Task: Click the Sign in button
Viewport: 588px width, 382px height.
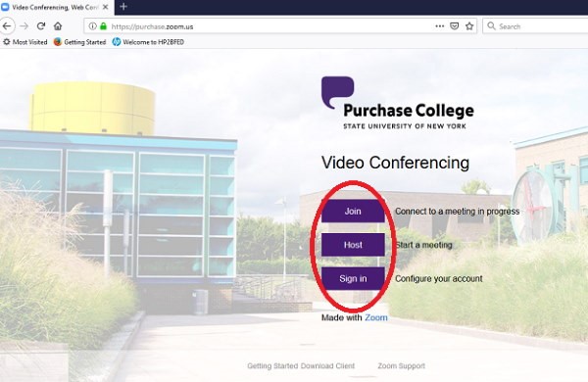Action: click(x=353, y=278)
